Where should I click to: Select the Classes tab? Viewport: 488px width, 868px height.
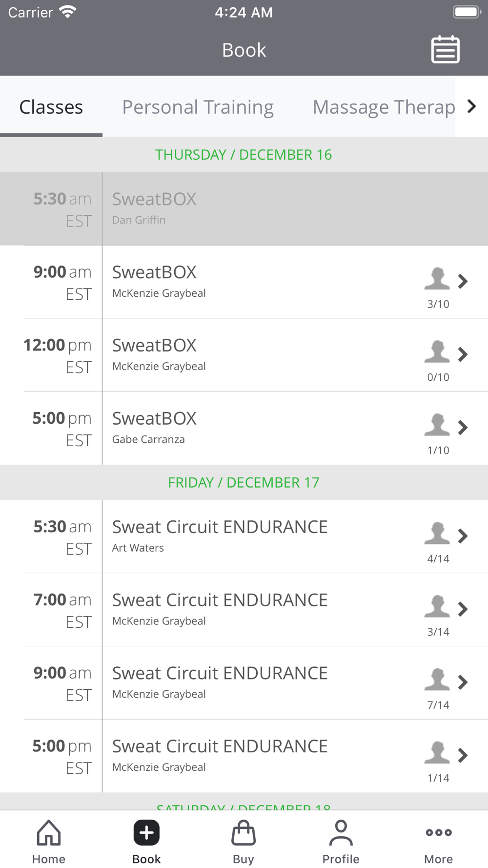(x=51, y=107)
